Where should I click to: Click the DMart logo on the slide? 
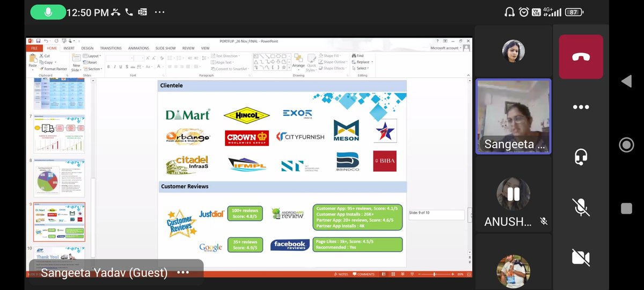pos(187,114)
